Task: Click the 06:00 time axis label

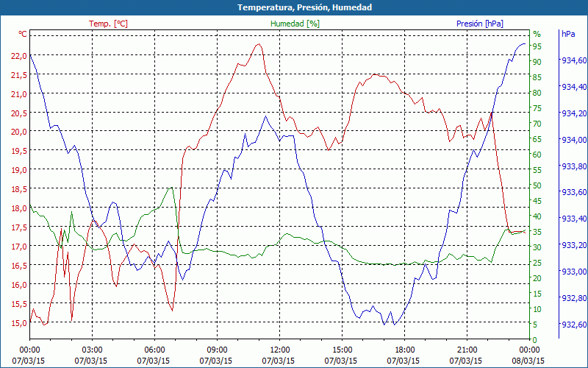Action: [x=154, y=350]
